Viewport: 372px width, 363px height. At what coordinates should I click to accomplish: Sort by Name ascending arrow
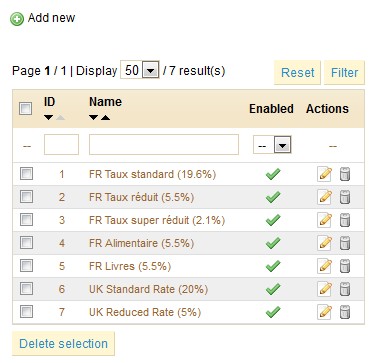pos(105,118)
